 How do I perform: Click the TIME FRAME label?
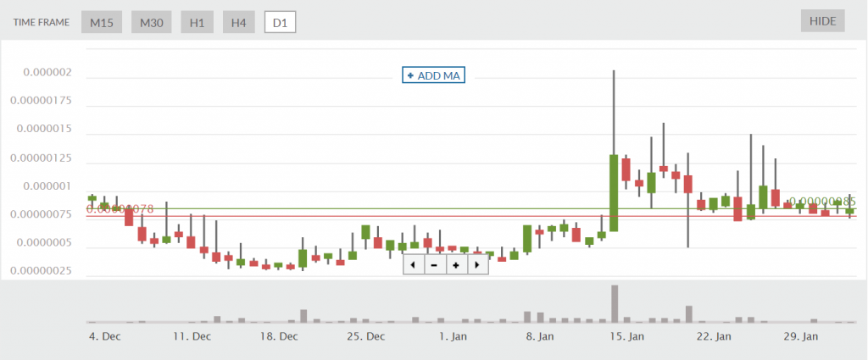pos(42,23)
